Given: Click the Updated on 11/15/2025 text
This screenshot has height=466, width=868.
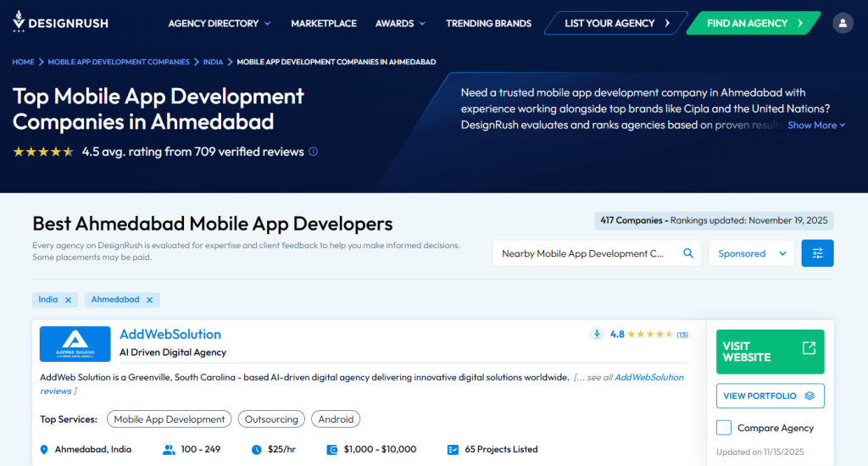Looking at the screenshot, I should 759,452.
